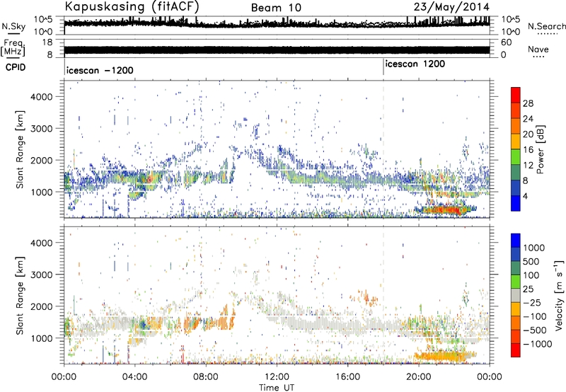Click the '04:00' time axis tick label

point(135,377)
